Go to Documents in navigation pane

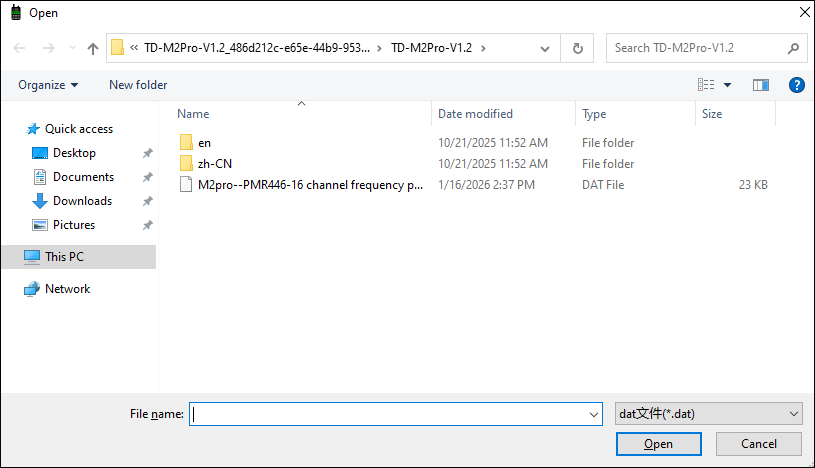pos(83,177)
